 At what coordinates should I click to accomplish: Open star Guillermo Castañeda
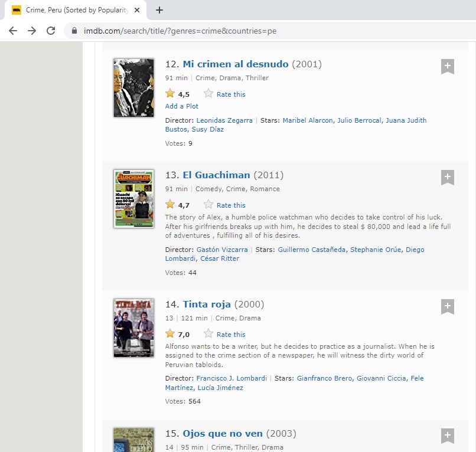click(311, 250)
